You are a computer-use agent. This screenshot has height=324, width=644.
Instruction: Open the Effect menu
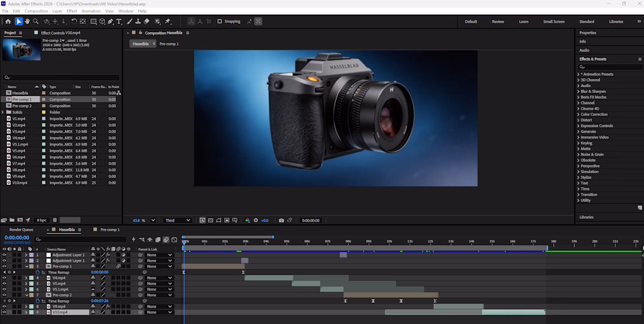pyautogui.click(x=72, y=11)
